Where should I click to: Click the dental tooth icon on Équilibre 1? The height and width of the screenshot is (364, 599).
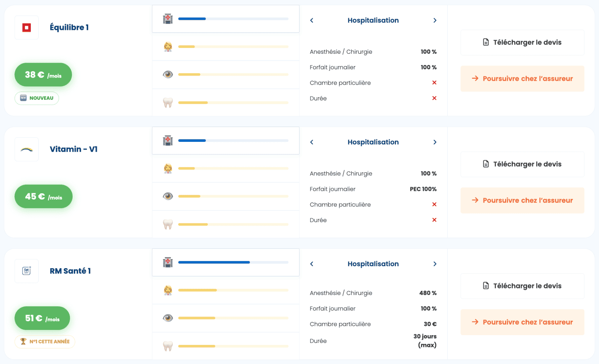click(x=167, y=102)
